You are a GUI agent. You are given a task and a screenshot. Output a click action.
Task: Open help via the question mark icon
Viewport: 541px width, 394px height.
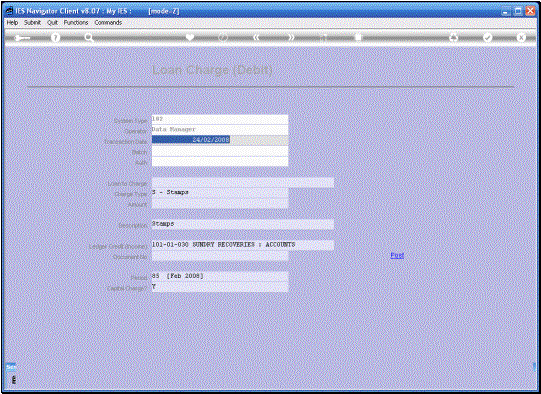point(55,38)
